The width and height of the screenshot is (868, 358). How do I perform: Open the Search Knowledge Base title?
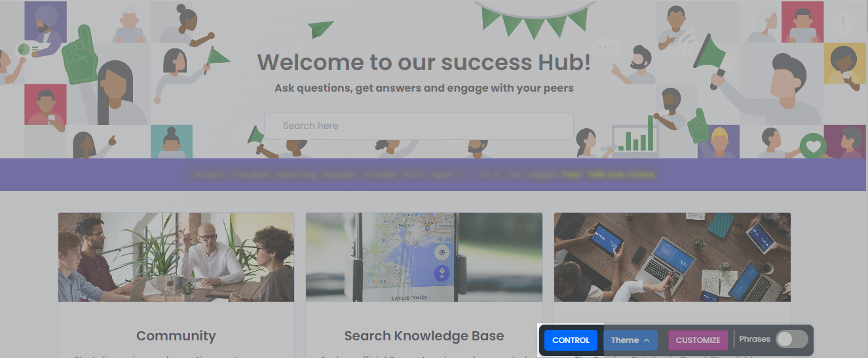click(x=424, y=336)
